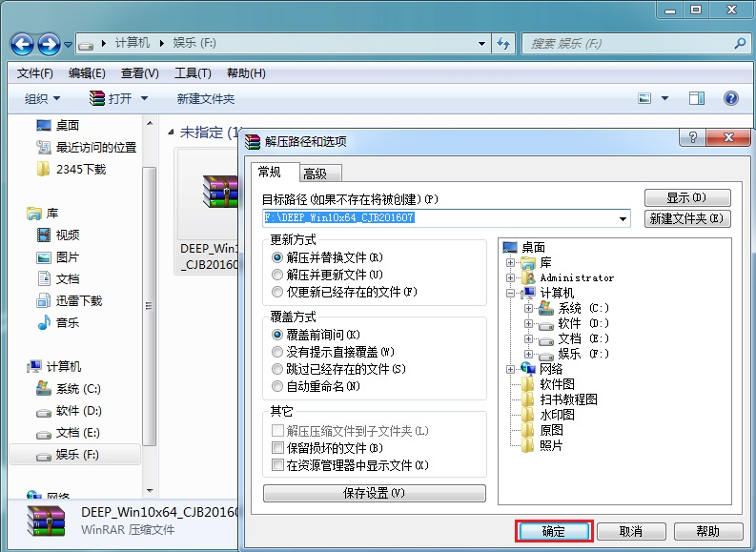Click the 确定 button
This screenshot has width=756, height=552.
click(x=554, y=531)
